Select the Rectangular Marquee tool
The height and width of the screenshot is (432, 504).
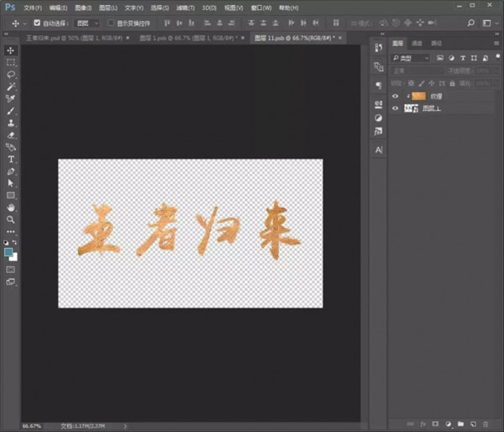(x=11, y=62)
